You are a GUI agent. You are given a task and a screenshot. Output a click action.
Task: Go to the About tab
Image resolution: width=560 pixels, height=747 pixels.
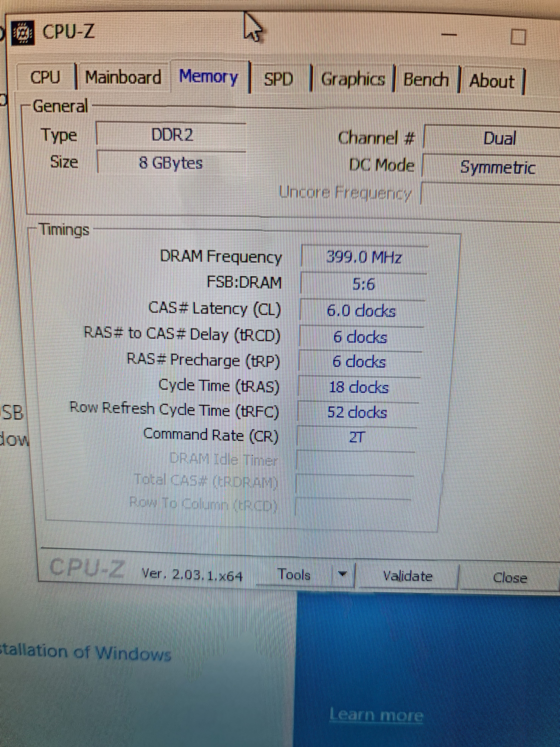point(492,81)
